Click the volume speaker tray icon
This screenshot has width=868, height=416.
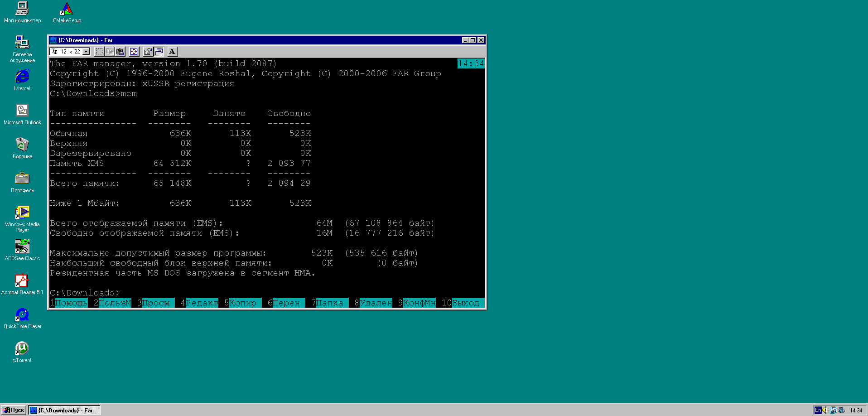(x=825, y=410)
